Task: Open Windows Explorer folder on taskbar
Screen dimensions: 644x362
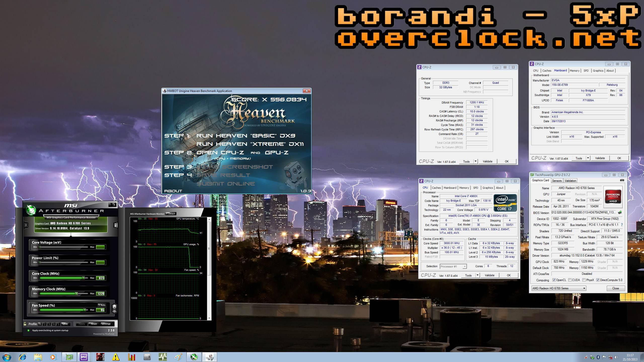Action: coord(38,357)
